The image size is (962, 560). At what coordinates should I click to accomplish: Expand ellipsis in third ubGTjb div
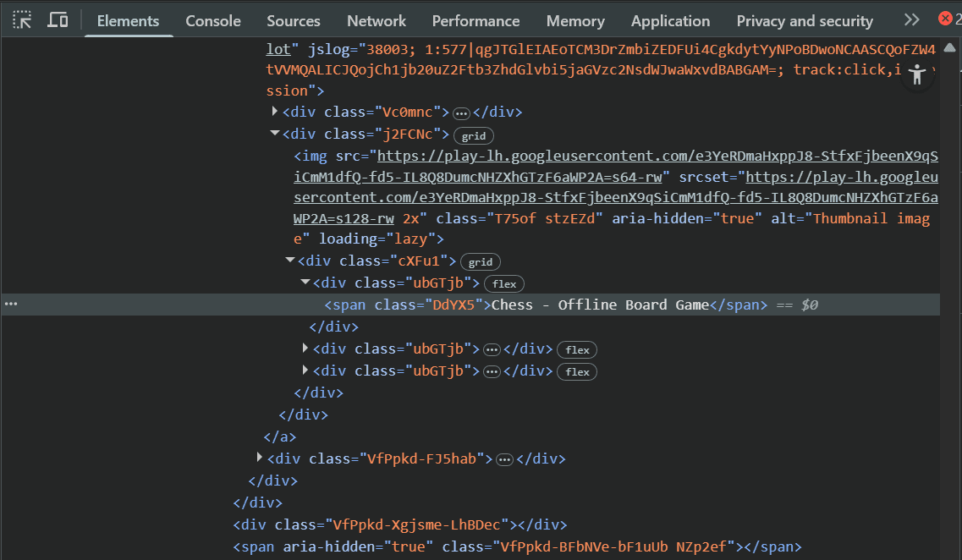click(492, 372)
